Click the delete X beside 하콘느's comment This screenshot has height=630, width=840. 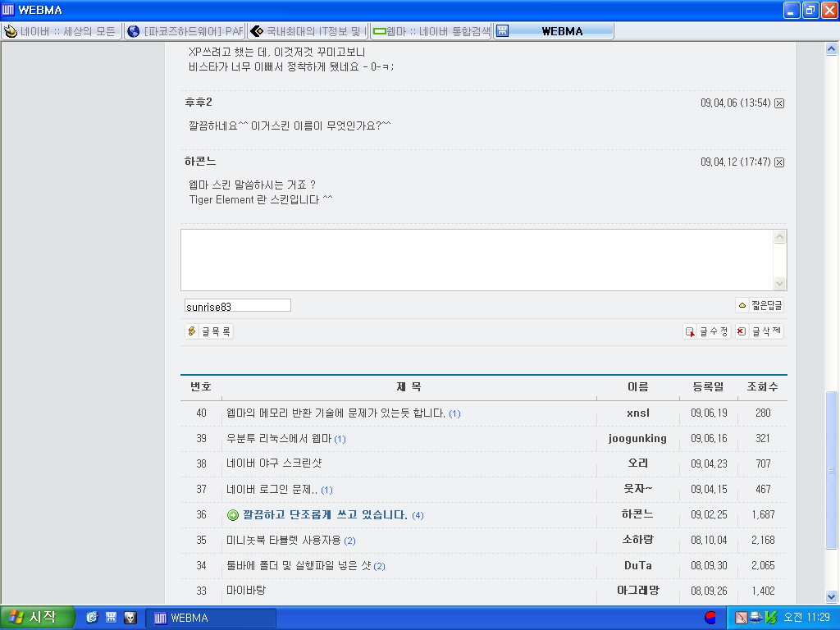coord(779,162)
